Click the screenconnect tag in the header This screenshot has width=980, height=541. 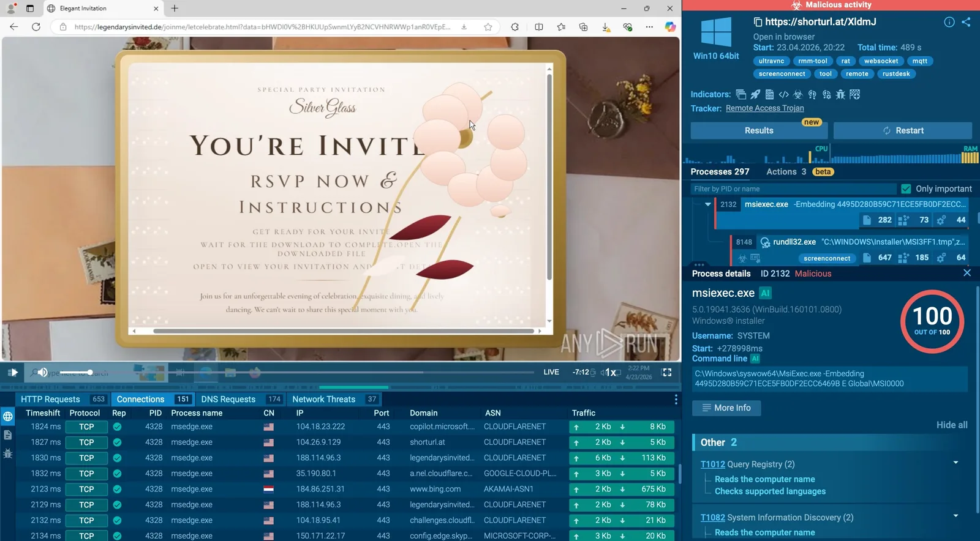[x=782, y=74]
